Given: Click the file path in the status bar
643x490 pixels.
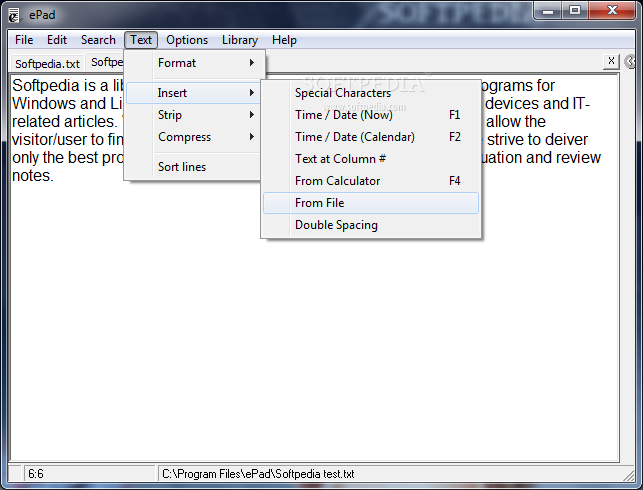Looking at the screenshot, I should pos(258,474).
